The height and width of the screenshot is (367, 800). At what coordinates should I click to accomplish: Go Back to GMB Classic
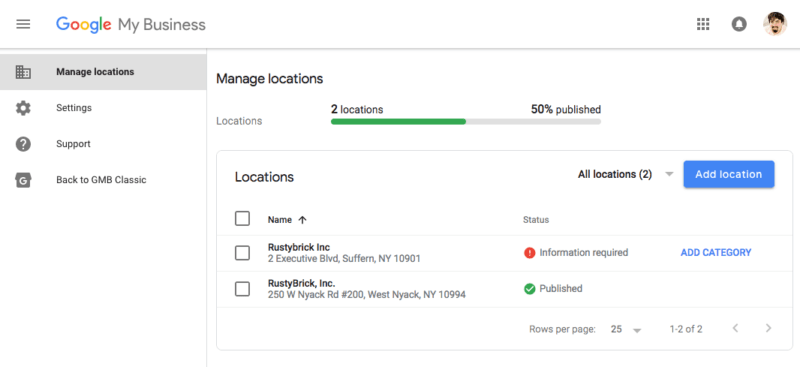pos(103,180)
